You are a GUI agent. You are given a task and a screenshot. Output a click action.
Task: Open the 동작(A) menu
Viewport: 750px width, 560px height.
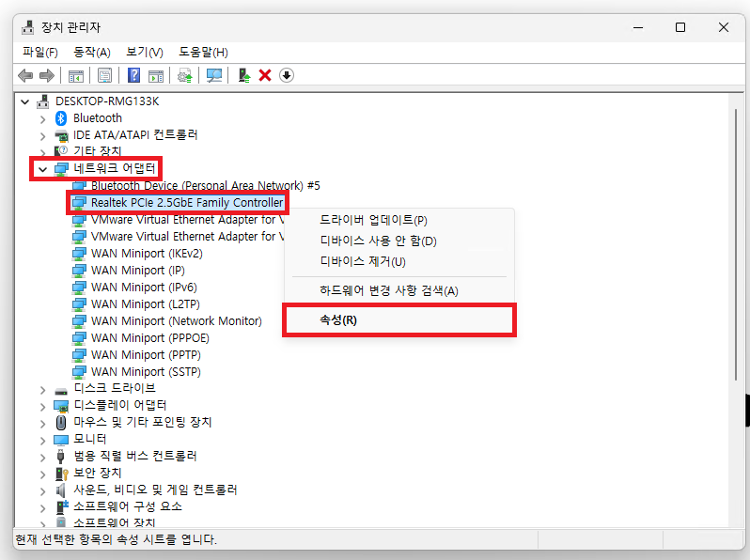point(92,52)
